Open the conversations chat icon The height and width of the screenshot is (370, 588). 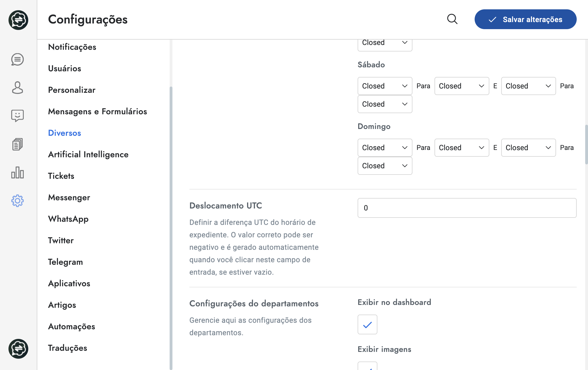(x=18, y=59)
